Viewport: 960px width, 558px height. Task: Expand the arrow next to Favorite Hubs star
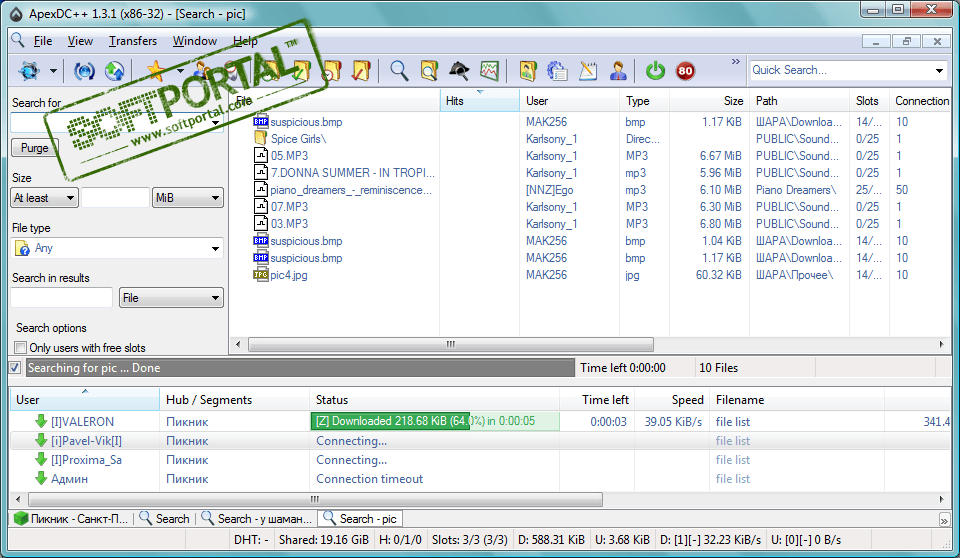tap(180, 71)
